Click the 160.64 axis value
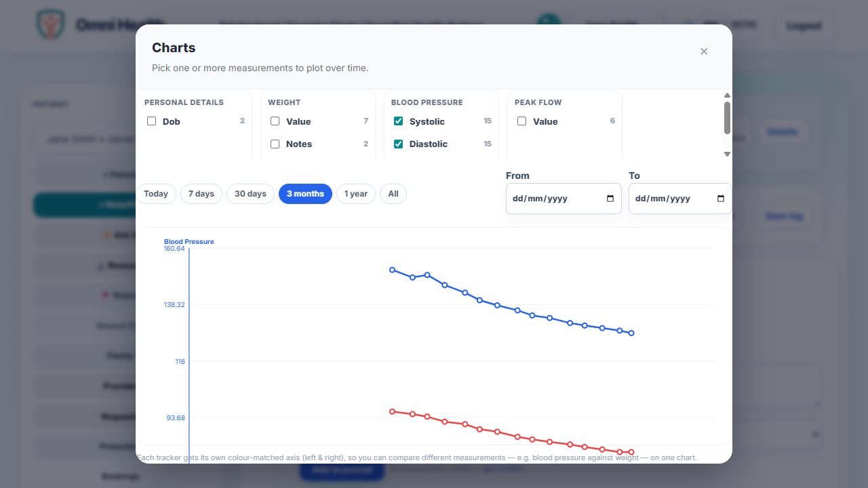Screen dimensions: 868x488 (x=174, y=249)
